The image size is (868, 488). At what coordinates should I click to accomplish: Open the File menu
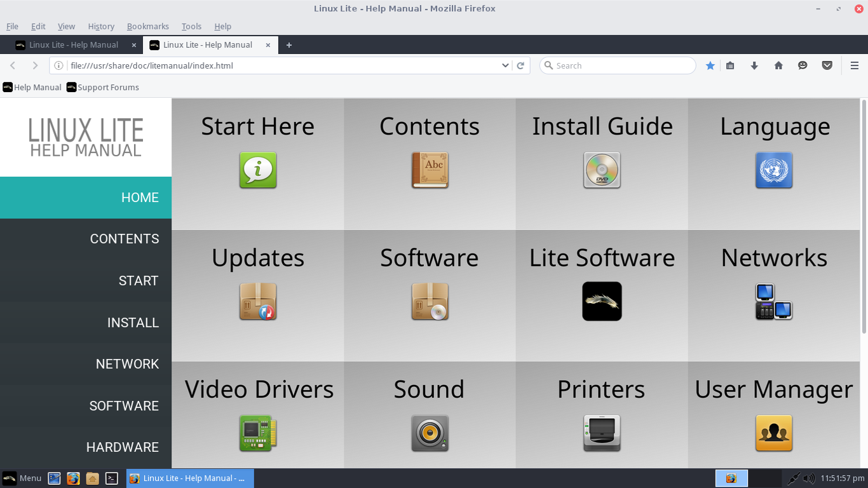click(x=12, y=26)
